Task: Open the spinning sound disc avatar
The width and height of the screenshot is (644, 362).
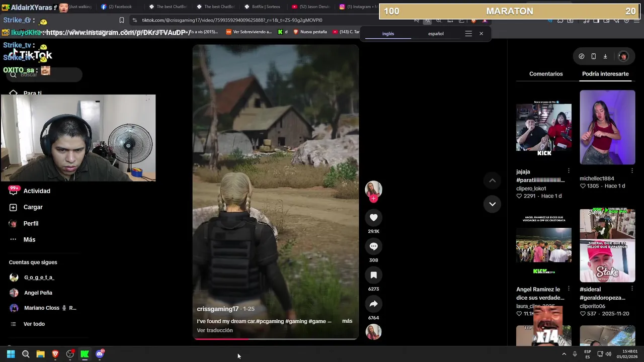Action: [x=373, y=332]
